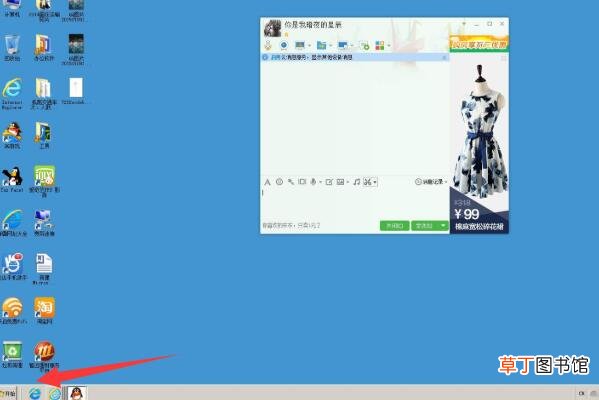Image resolution: width=599 pixels, height=400 pixels.
Task: Dismiss the blue notification bar
Action: (x=444, y=57)
